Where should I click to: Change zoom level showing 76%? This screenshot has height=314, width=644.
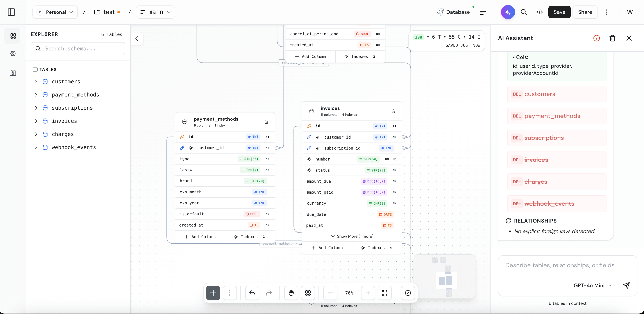pos(349,293)
